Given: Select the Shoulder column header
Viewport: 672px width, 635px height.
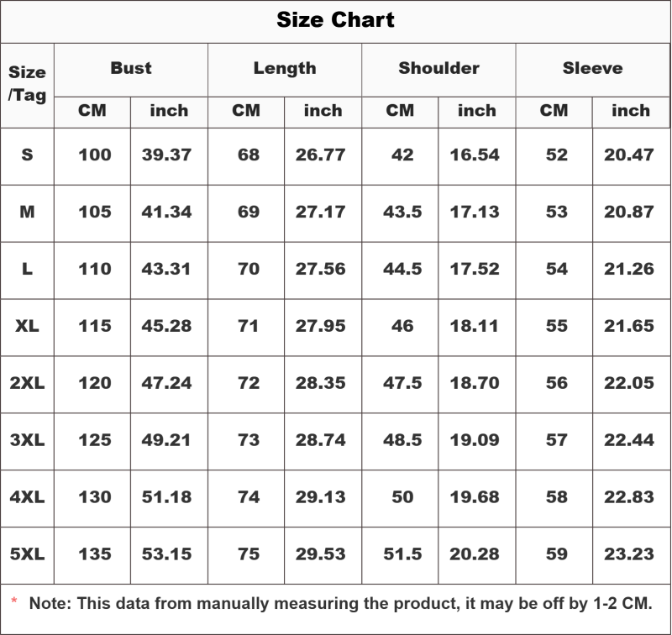Looking at the screenshot, I should pos(438,68).
